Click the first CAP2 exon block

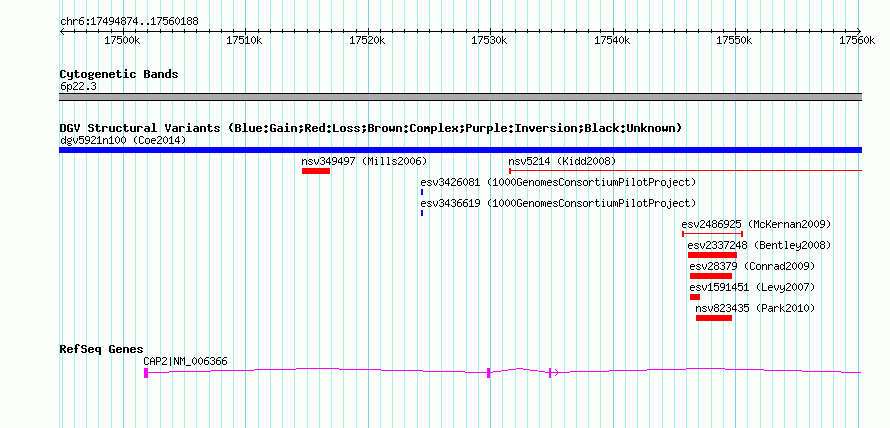tap(146, 372)
